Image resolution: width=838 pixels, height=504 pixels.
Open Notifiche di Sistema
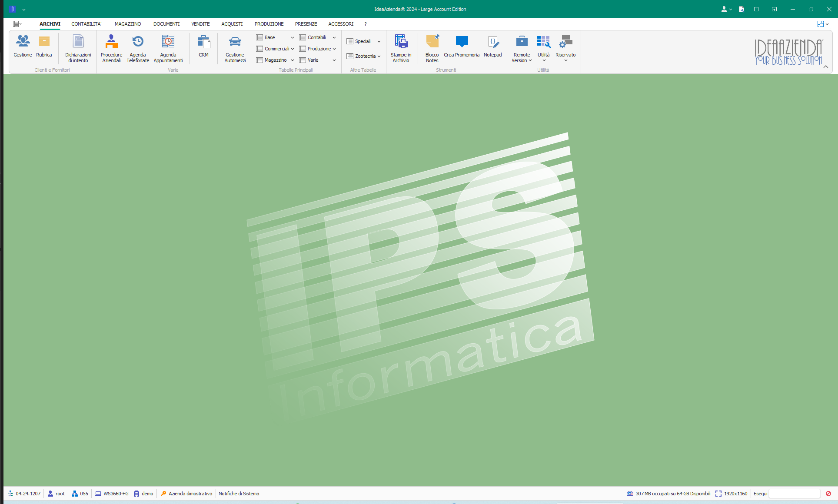(x=239, y=494)
